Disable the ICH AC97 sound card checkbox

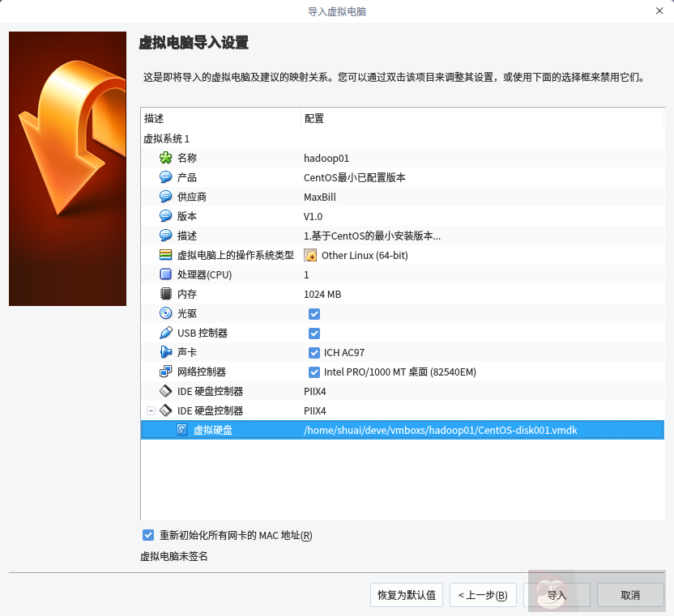tap(314, 352)
